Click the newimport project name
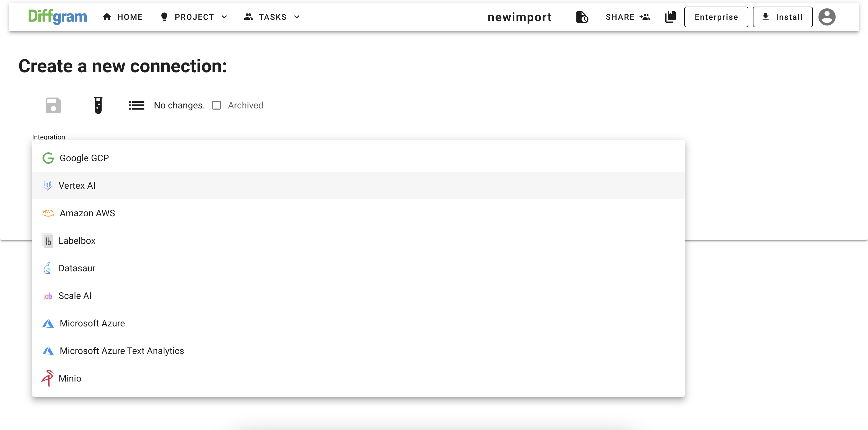Viewport: 868px width, 430px height. (x=520, y=17)
